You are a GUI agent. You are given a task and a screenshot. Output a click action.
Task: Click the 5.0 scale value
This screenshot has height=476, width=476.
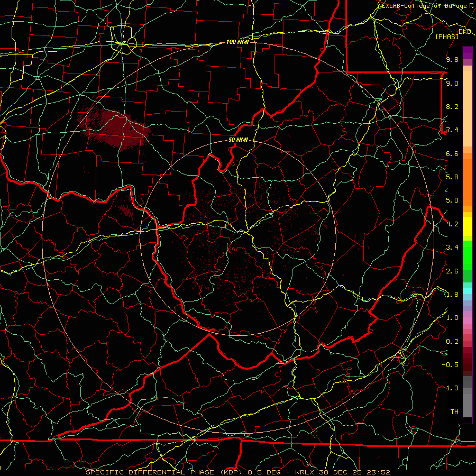click(452, 200)
